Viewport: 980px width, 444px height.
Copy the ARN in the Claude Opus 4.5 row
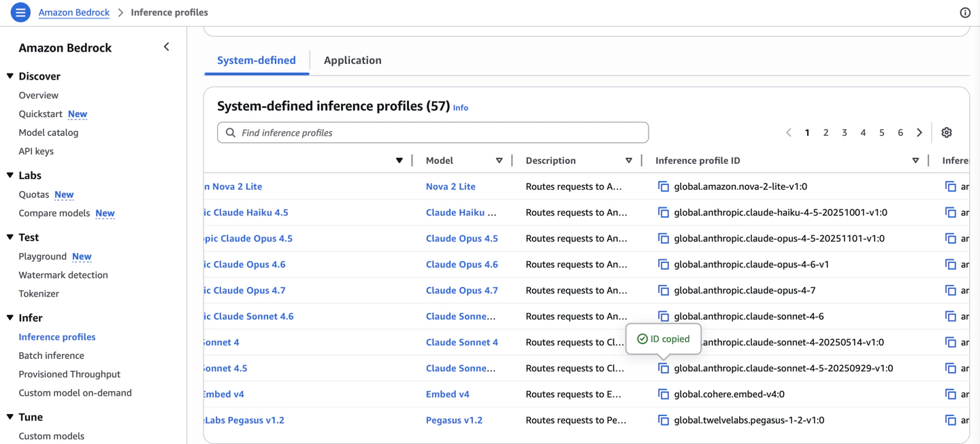pyautogui.click(x=951, y=238)
